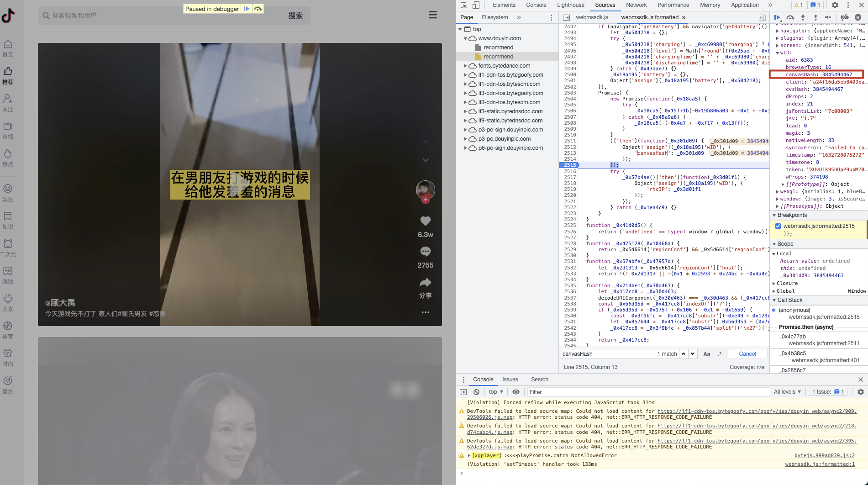Cancel the canvasHash search
868x485 pixels.
pyautogui.click(x=747, y=354)
